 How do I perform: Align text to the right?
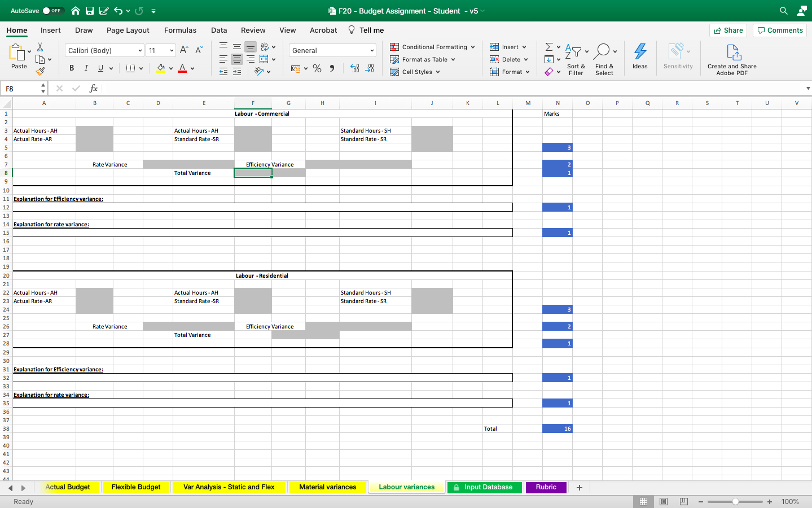point(251,59)
